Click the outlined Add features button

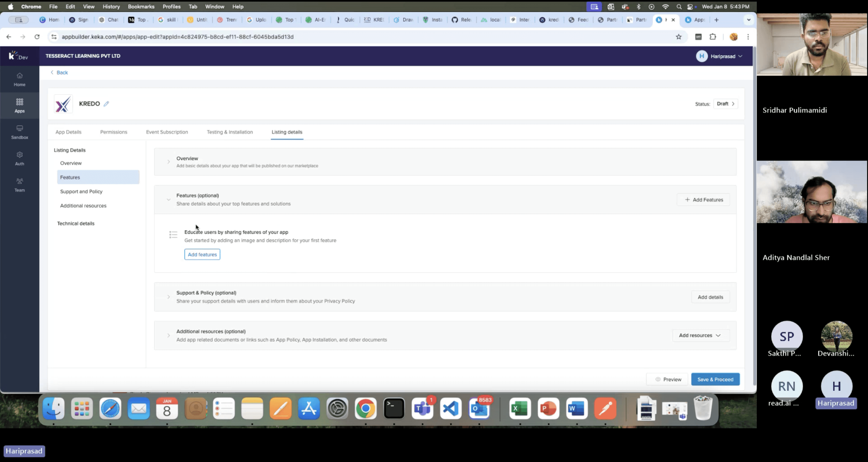tap(202, 254)
